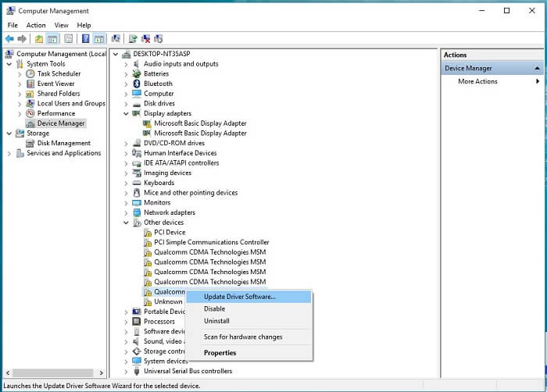The image size is (547, 392).
Task: Click the Network adapters category icon
Action: [137, 212]
